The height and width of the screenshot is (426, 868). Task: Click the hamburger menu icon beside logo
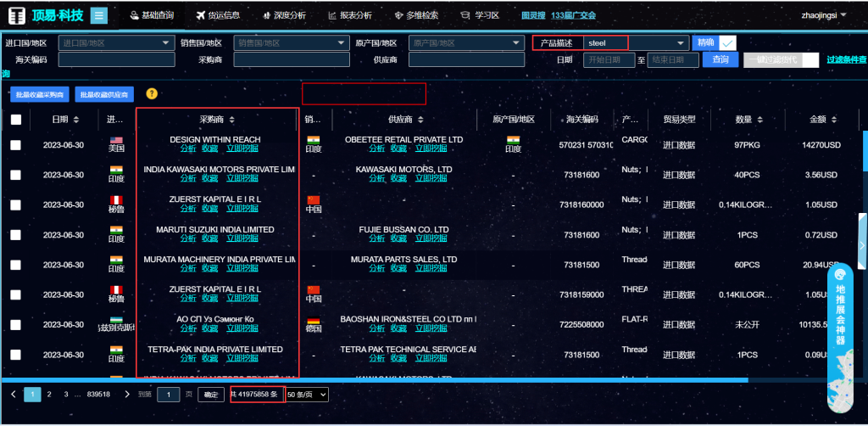(99, 15)
